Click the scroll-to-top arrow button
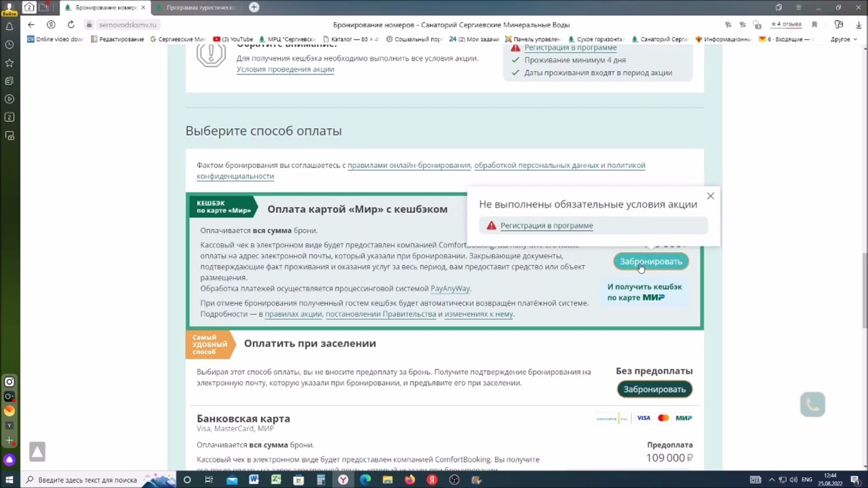Viewport: 868px width, 488px height. tap(37, 451)
